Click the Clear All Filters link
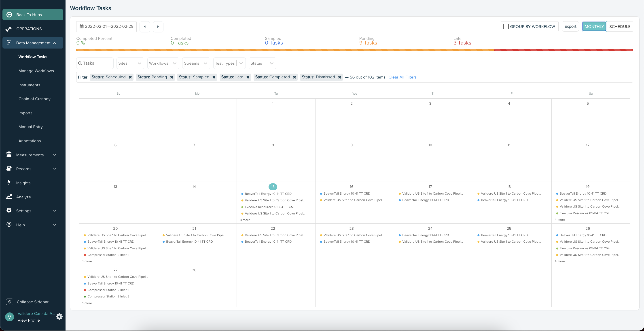The width and height of the screenshot is (644, 331). (x=402, y=77)
